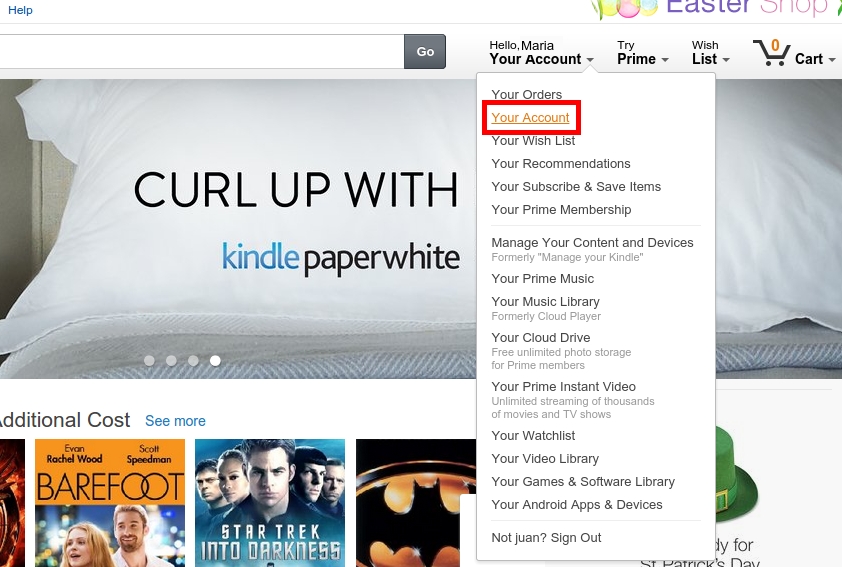Viewport: 842px width, 567px height.
Task: Select the second carousel dot
Action: (171, 361)
